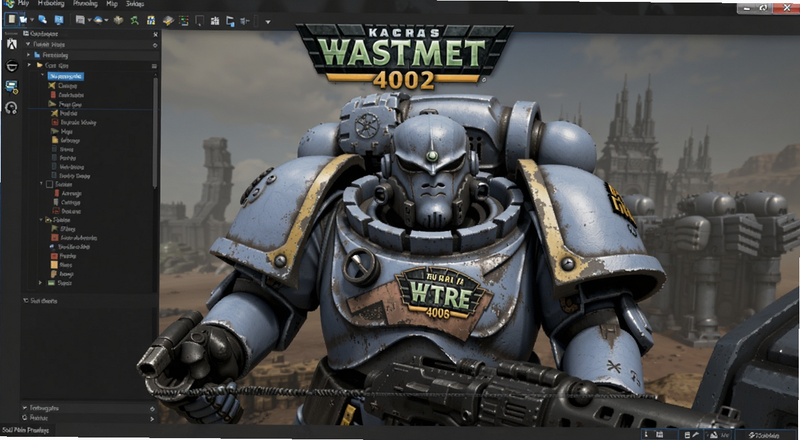
Task: Click the brown crate toolbar icon
Action: click(x=118, y=20)
